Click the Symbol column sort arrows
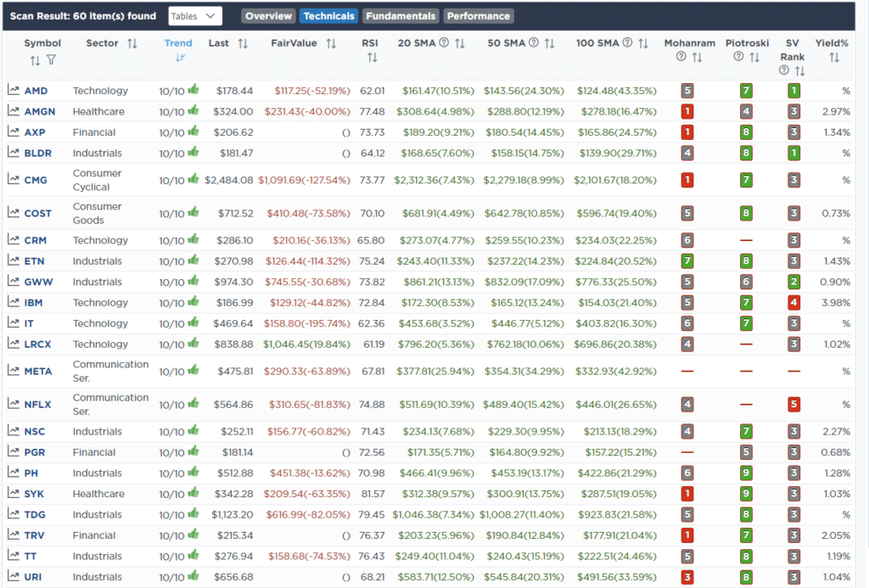869x588 pixels. coord(35,60)
